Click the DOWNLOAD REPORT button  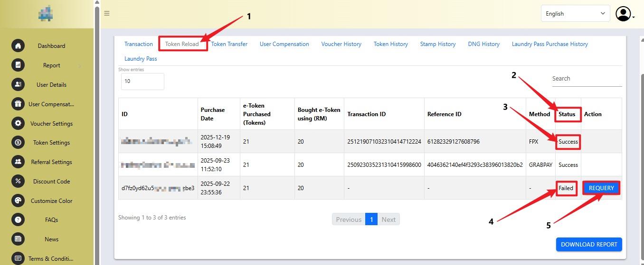(589, 245)
